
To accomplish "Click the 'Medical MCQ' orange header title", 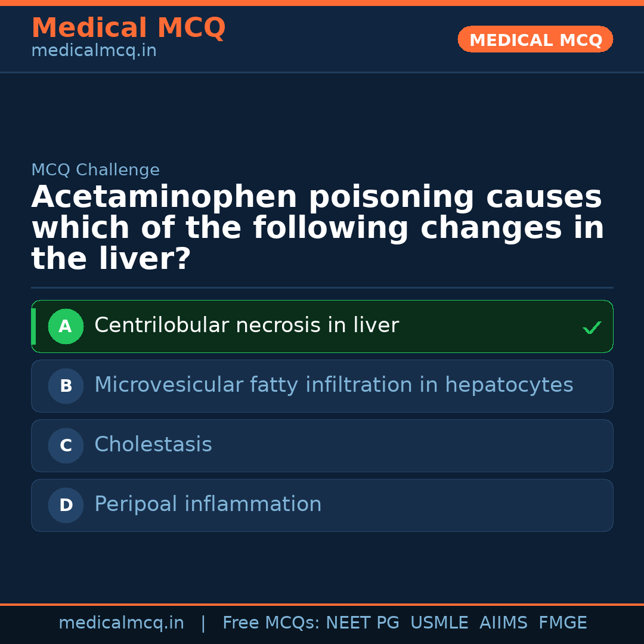I will coord(128,28).
